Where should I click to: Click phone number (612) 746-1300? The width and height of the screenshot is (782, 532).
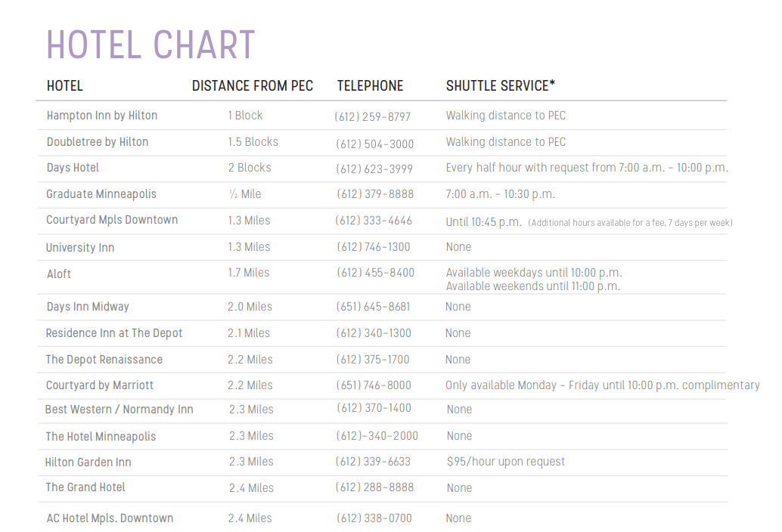(374, 247)
